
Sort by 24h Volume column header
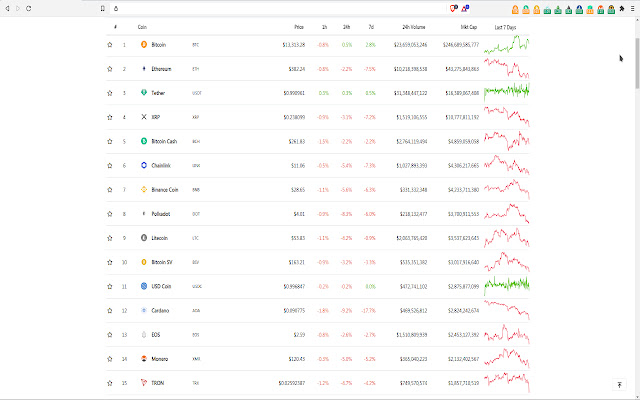pyautogui.click(x=413, y=27)
